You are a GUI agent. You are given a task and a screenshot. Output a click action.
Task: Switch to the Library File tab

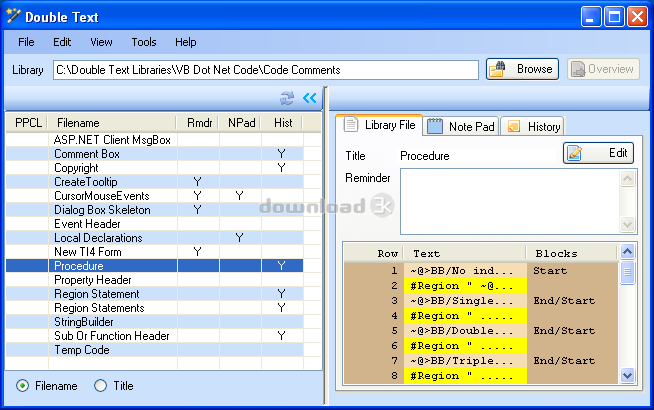[x=380, y=125]
